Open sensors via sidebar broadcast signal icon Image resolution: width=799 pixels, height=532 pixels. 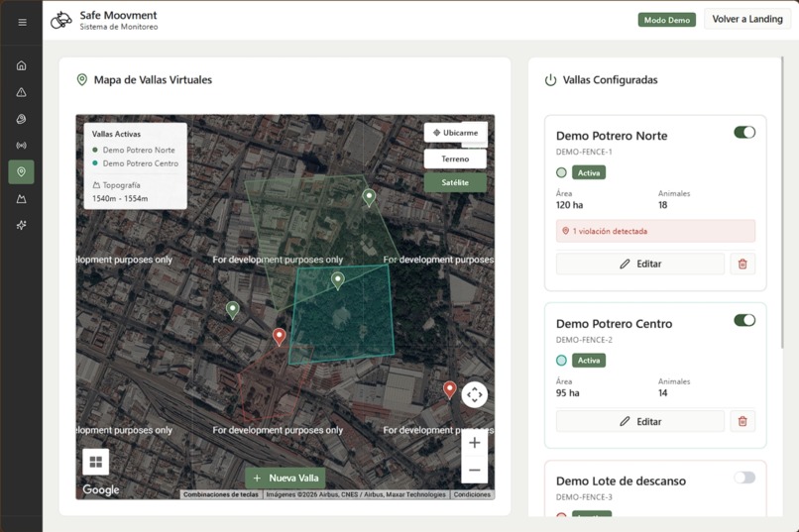coord(22,146)
